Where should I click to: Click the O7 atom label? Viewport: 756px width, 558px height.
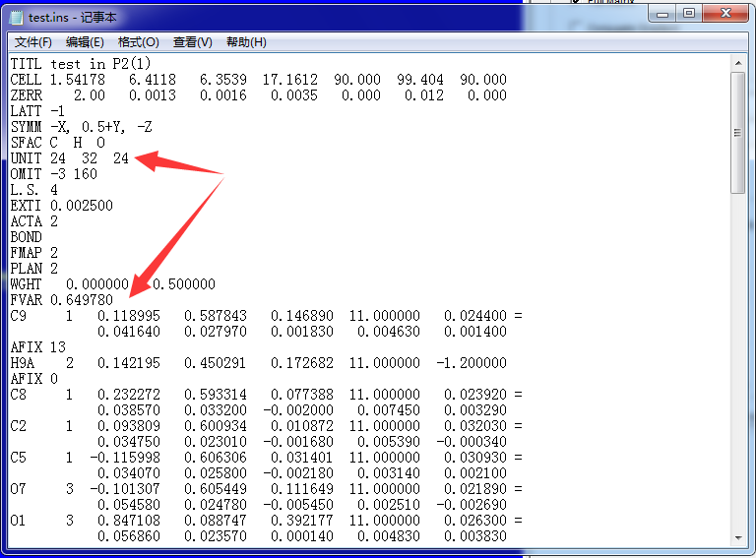click(19, 489)
